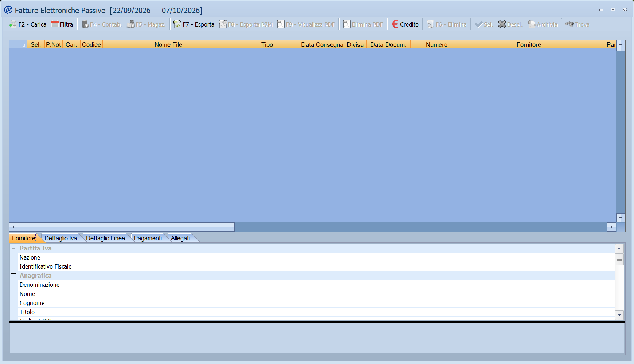Click the Denominazione value field
This screenshot has height=364, width=634.
[x=389, y=285]
